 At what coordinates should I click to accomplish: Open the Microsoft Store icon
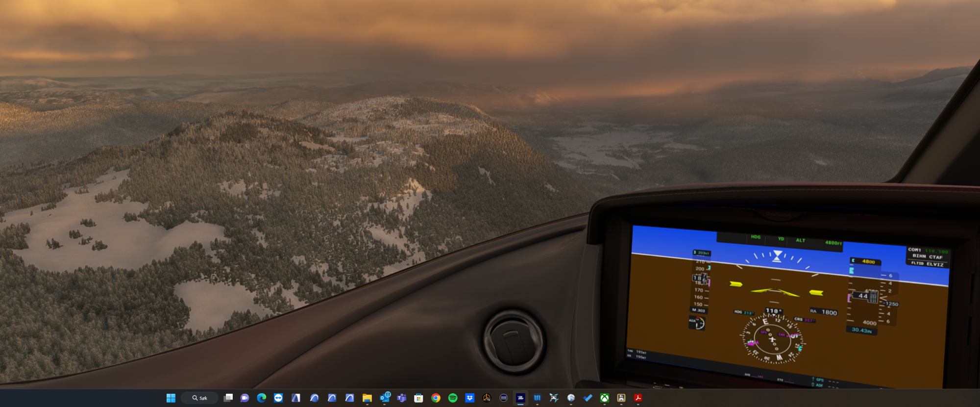418,398
